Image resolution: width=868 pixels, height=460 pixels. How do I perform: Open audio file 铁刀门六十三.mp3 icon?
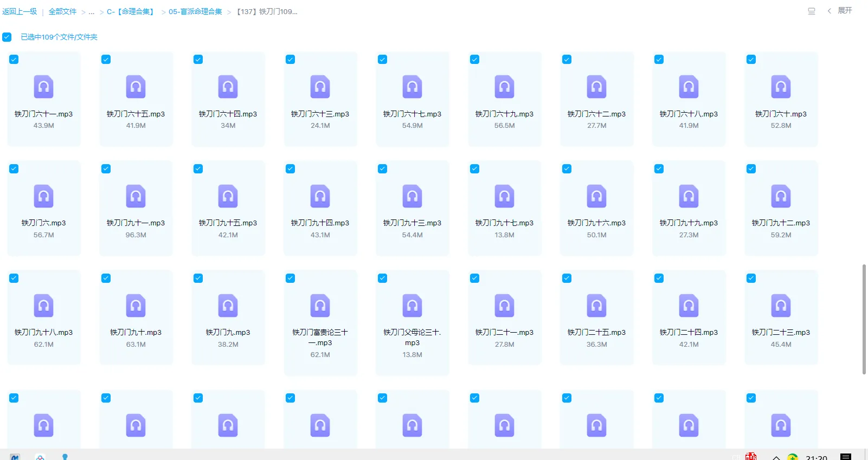pos(320,87)
